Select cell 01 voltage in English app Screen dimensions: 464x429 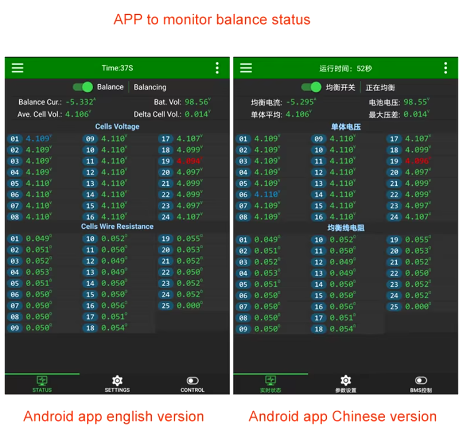pyautogui.click(x=39, y=139)
